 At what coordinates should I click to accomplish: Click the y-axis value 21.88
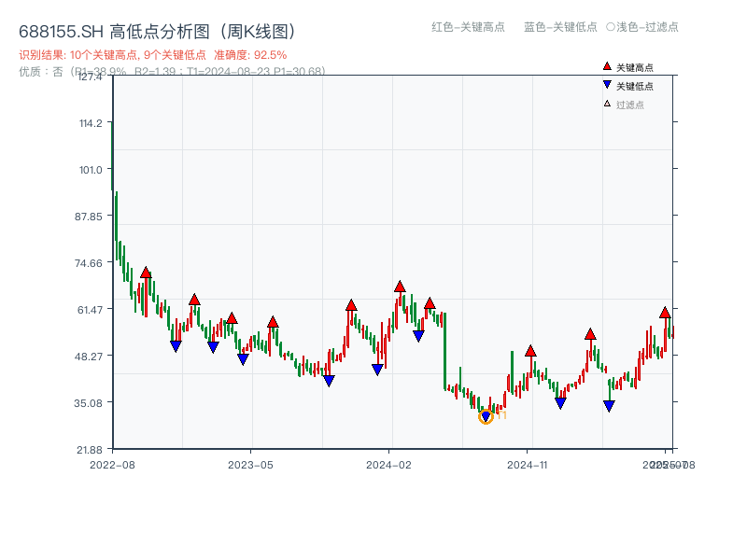pyautogui.click(x=90, y=450)
